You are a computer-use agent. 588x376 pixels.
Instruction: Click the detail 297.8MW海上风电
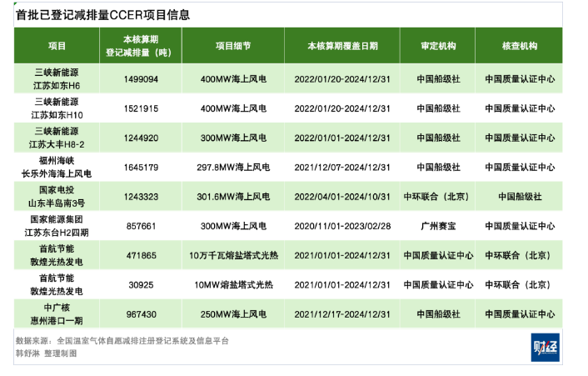(x=233, y=168)
